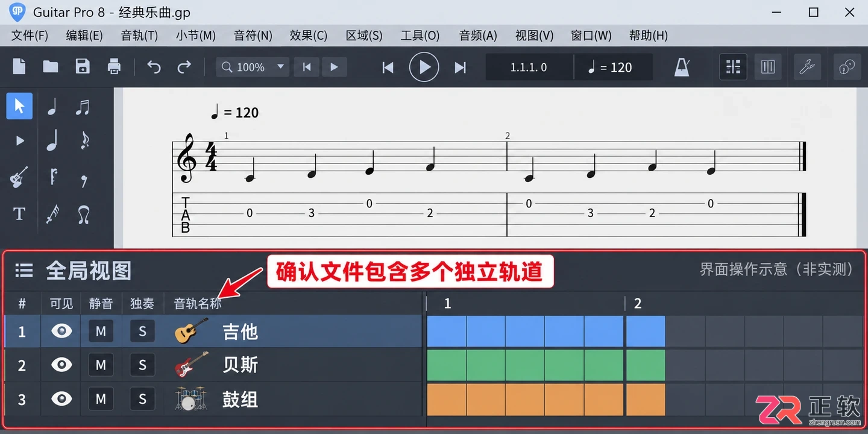Click the guitar icon of track 吉他

click(x=190, y=331)
